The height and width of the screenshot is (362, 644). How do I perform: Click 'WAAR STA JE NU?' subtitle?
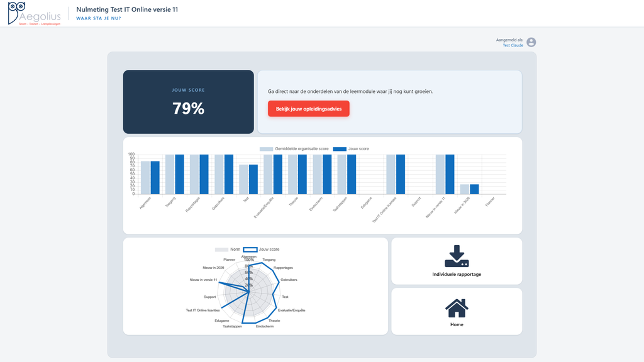click(99, 18)
